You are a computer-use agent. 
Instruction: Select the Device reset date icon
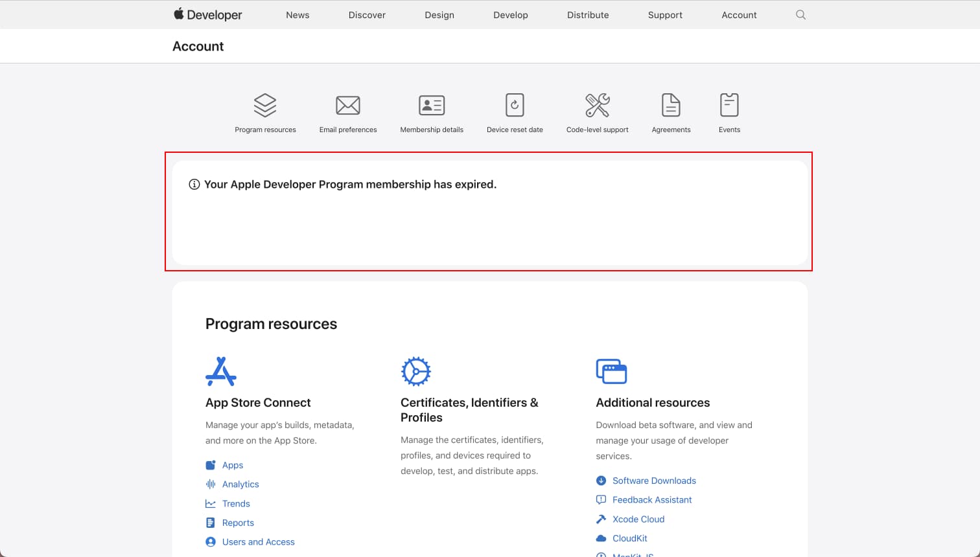[x=515, y=105]
